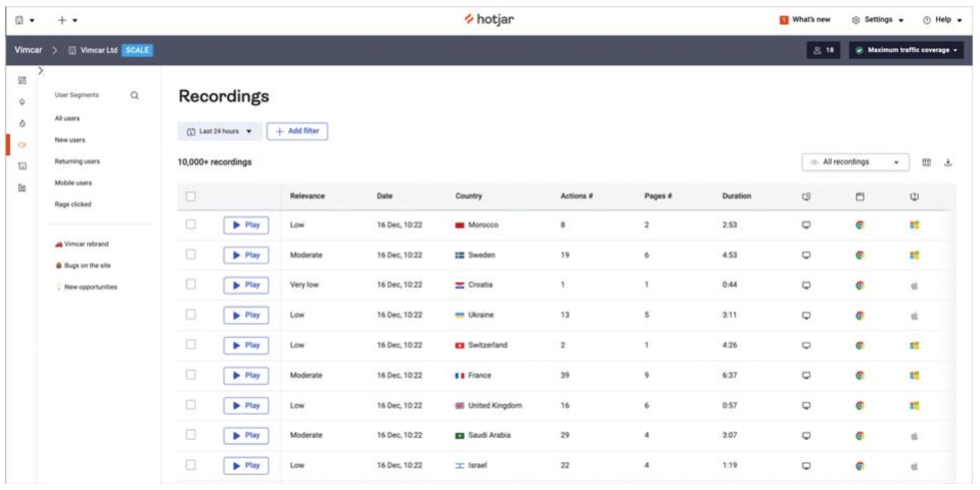
Task: Expand the collapsed sidebar with the chevron
Action: 41,71
